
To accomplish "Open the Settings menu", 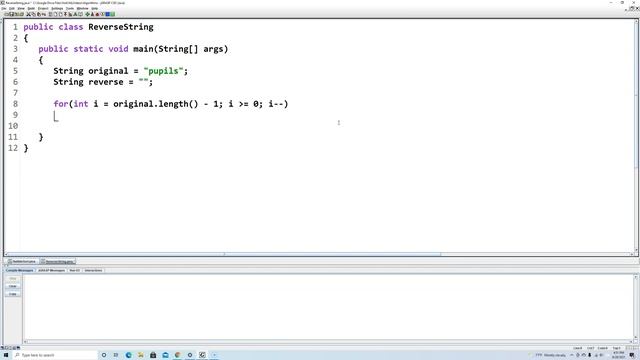I will [x=57, y=8].
